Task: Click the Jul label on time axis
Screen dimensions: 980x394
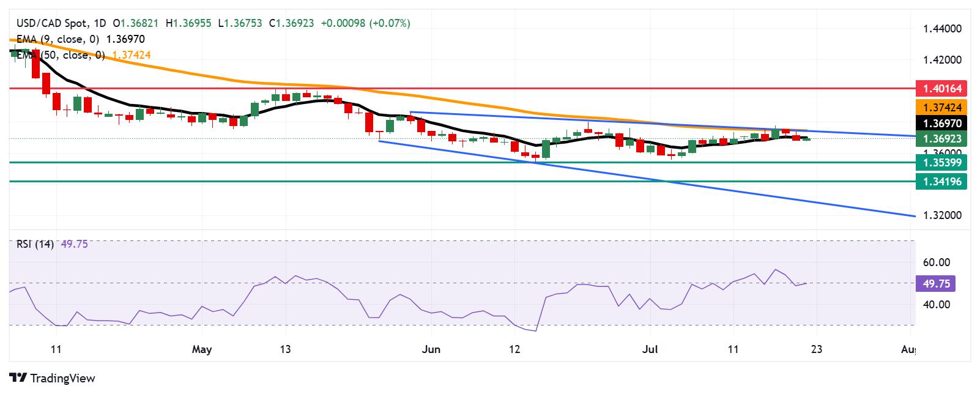Action: (651, 350)
